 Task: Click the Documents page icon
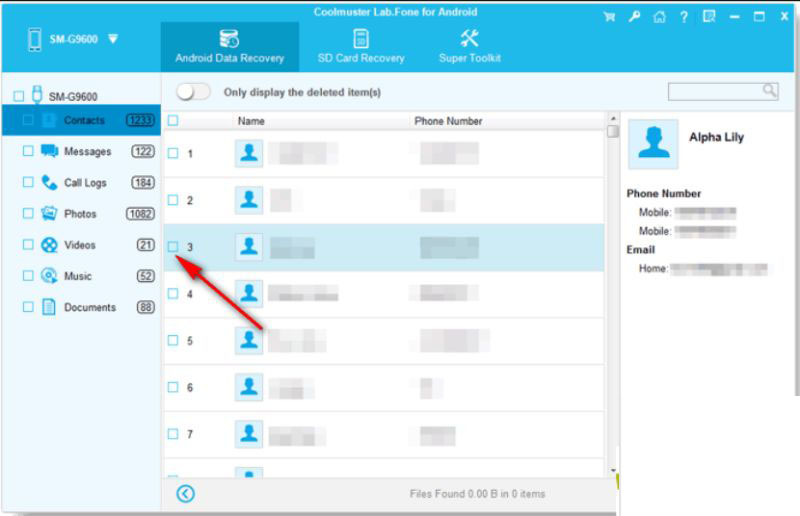tap(49, 307)
